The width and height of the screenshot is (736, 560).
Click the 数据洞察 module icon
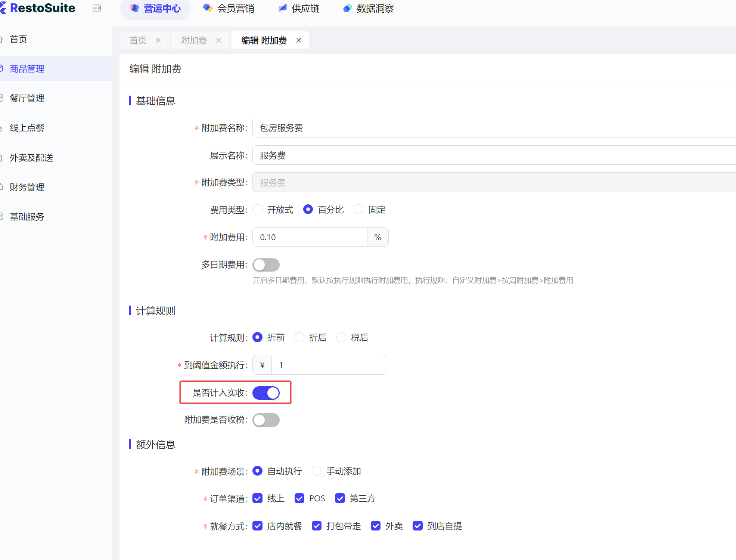[x=347, y=8]
